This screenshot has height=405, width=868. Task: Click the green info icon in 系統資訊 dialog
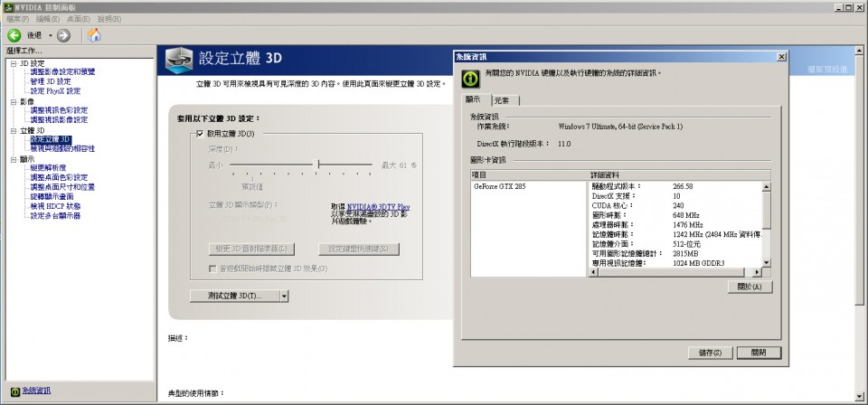click(x=470, y=79)
